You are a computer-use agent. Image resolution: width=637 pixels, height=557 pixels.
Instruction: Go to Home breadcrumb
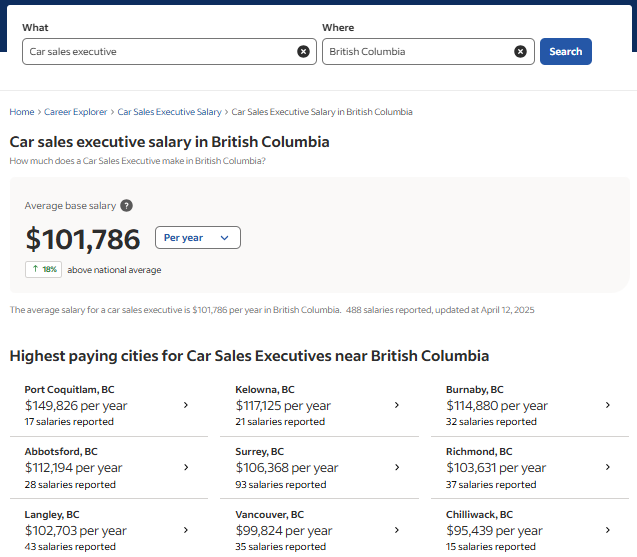point(22,112)
